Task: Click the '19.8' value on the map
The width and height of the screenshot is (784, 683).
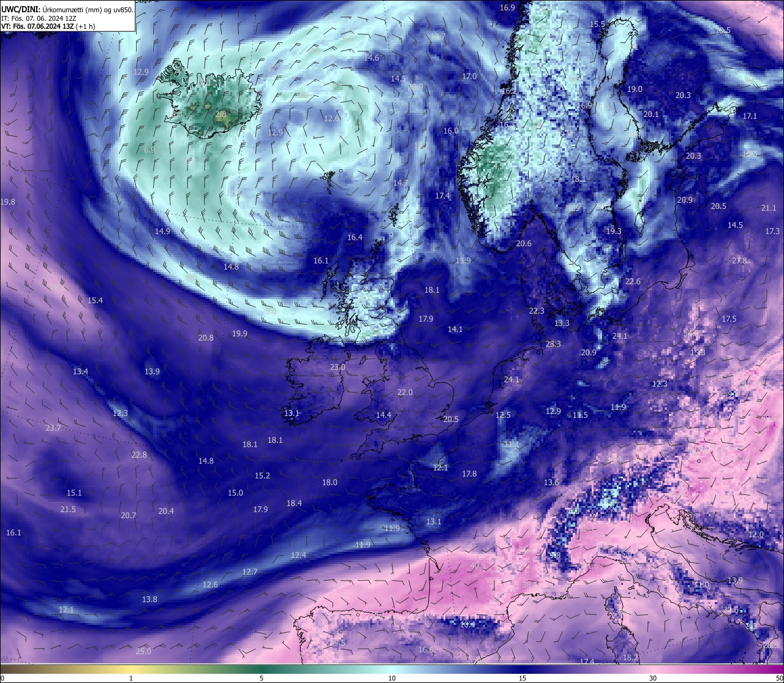Action: pyautogui.click(x=8, y=202)
